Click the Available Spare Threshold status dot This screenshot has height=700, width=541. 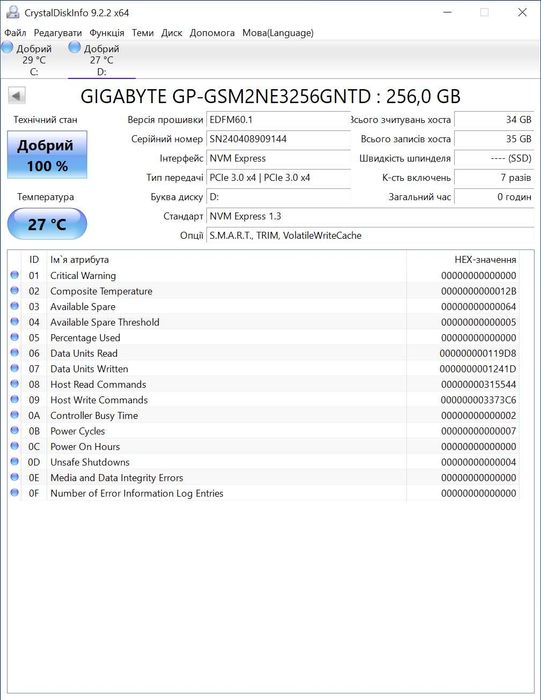(14, 322)
